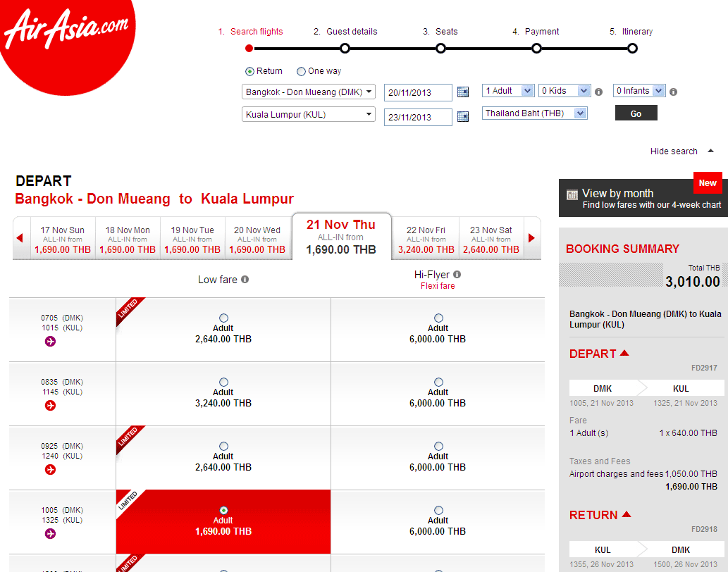Open the Thailand Baht (THB) currency dropdown

tap(534, 113)
